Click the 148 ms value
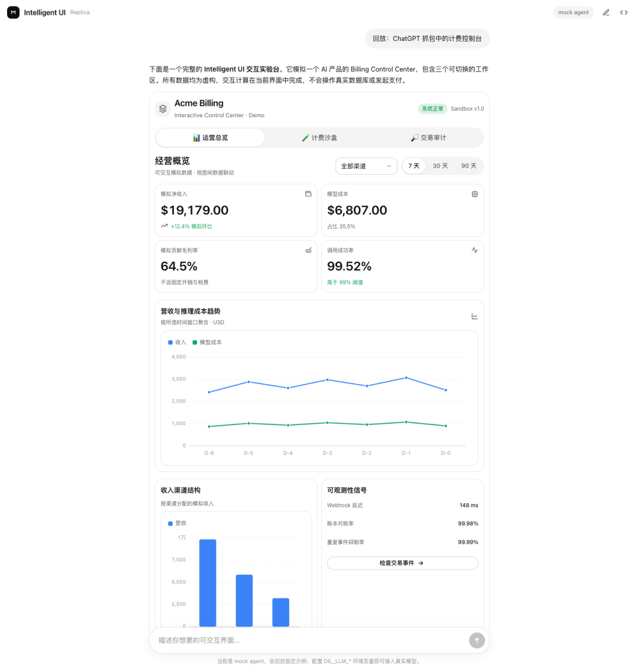This screenshot has width=639, height=672. pos(469,505)
